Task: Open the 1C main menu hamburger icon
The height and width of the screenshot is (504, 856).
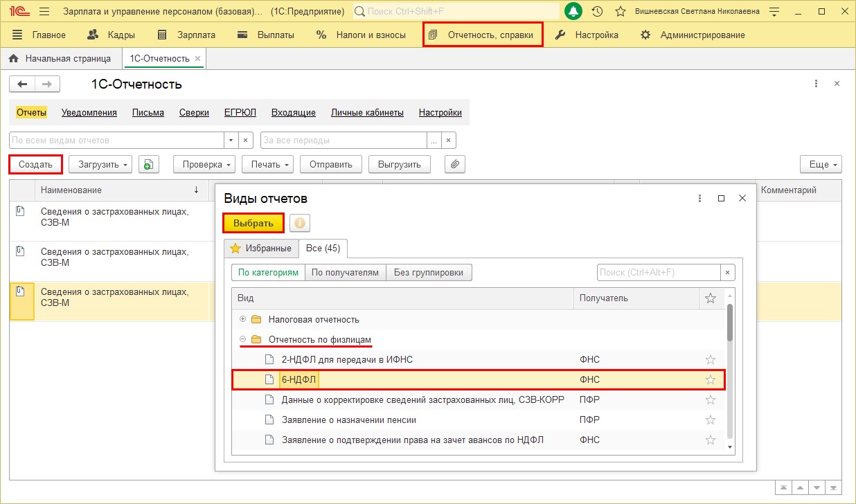Action: pyautogui.click(x=44, y=12)
